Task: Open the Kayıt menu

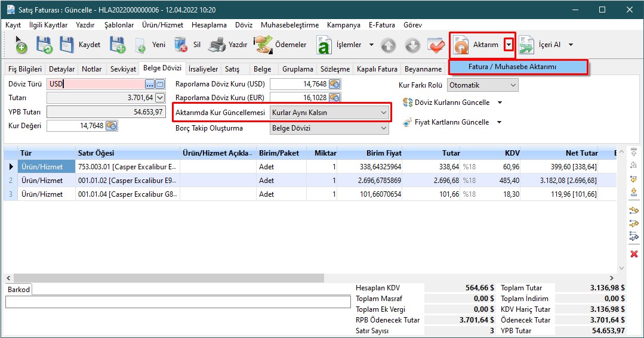Action: pos(13,25)
